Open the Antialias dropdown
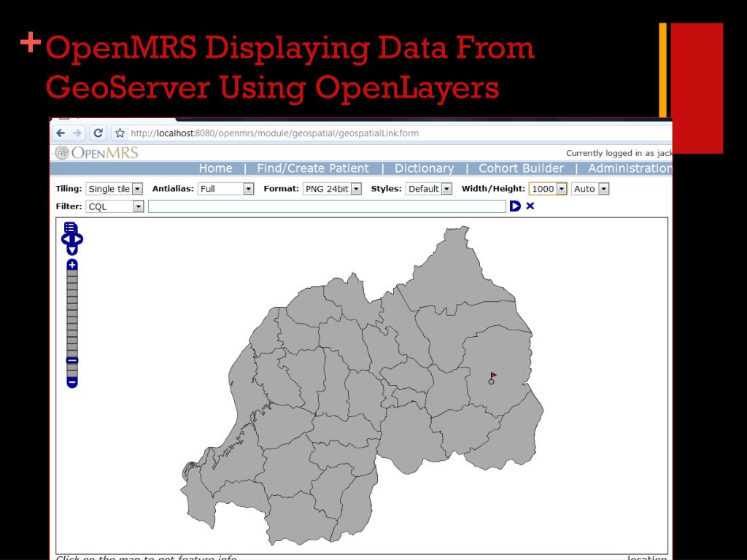 [225, 189]
